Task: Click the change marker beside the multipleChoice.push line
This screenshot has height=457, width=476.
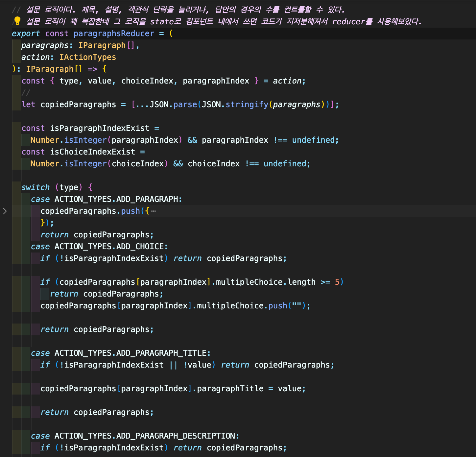Action: point(17,306)
